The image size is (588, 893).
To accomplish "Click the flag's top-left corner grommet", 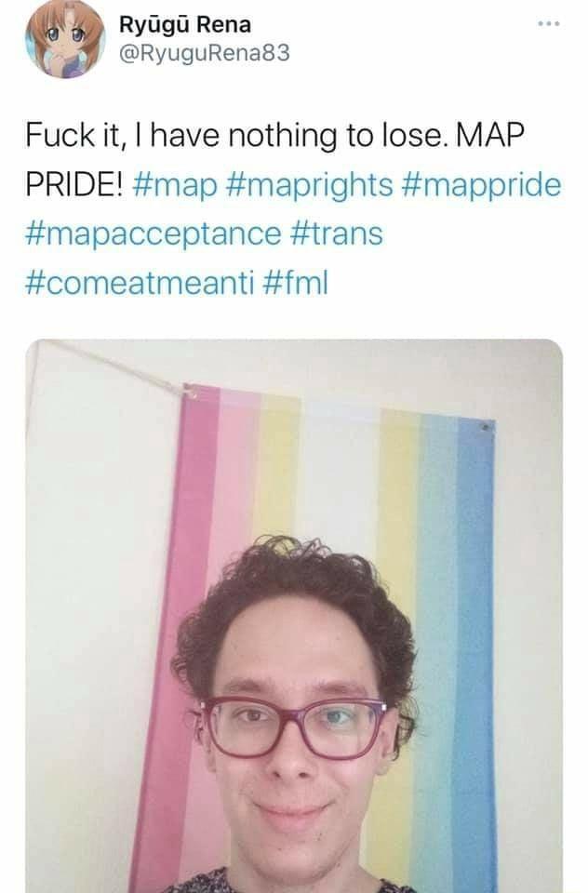I will 187,390.
